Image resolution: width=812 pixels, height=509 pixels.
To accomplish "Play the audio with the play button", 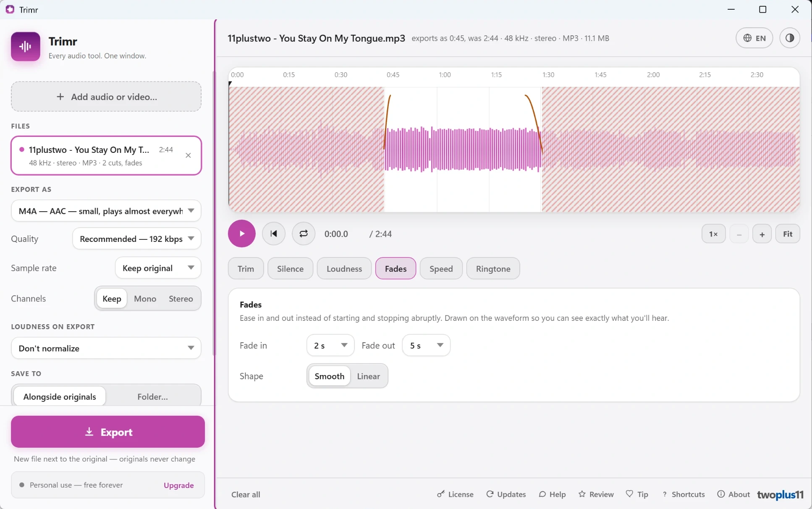I will (242, 234).
